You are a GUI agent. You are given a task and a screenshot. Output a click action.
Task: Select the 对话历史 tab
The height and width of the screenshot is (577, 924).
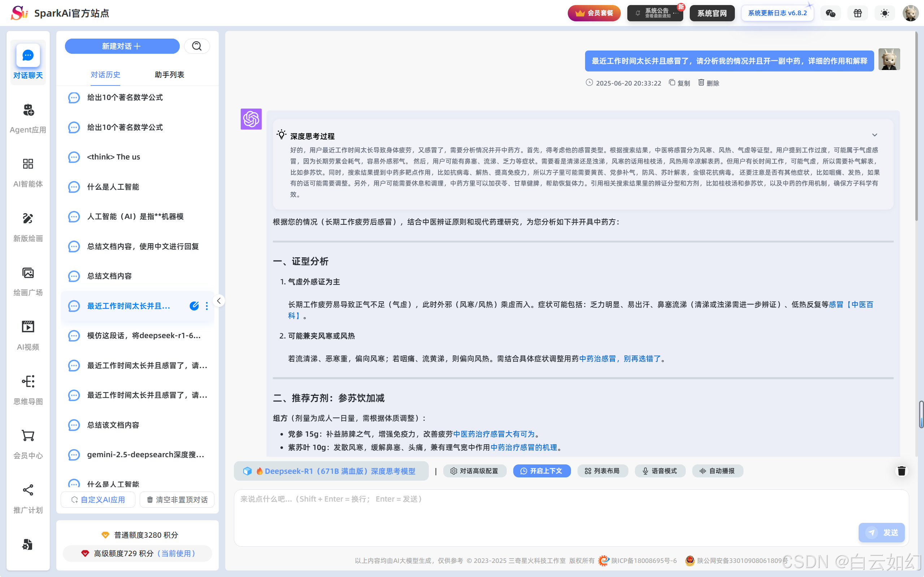tap(105, 75)
